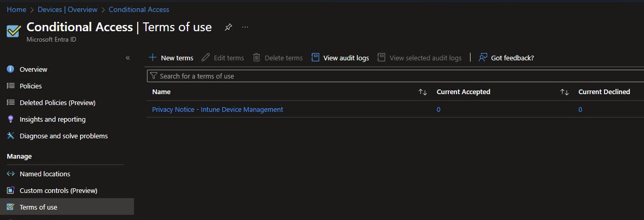Click the Named locations icon

[10, 174]
